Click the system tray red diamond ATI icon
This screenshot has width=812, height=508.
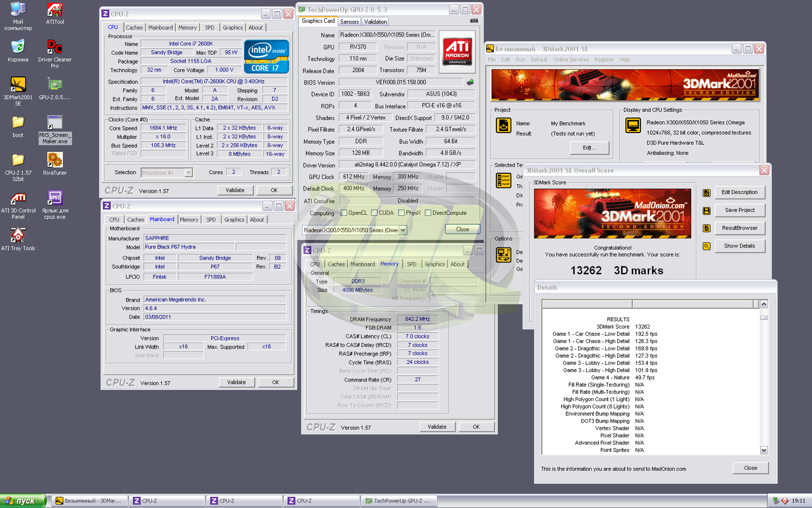click(x=785, y=501)
